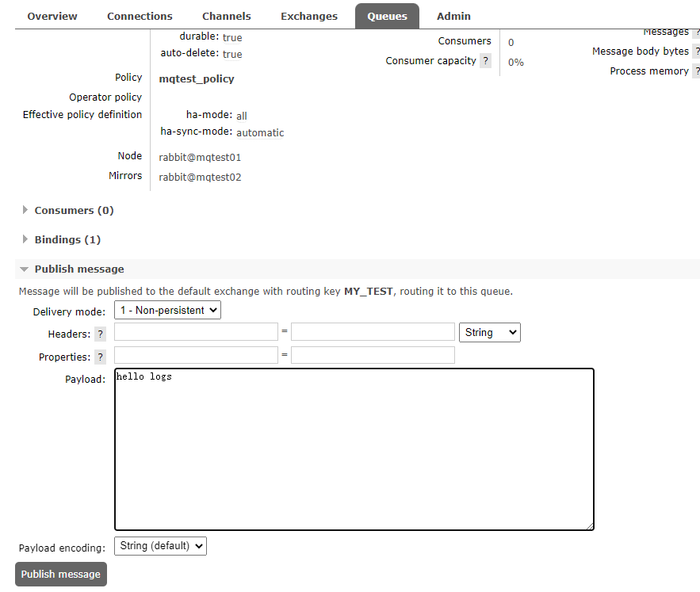The image size is (700, 592).
Task: Open the Admin tab
Action: click(x=453, y=16)
